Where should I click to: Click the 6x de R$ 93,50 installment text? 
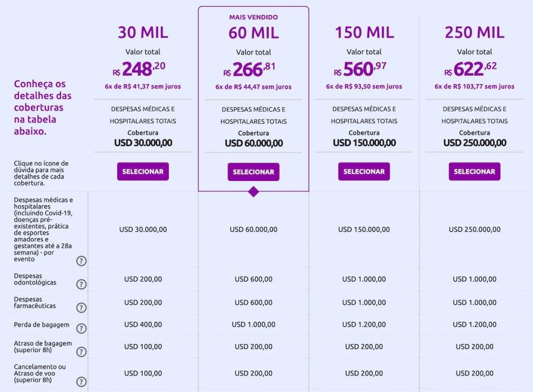coord(364,86)
